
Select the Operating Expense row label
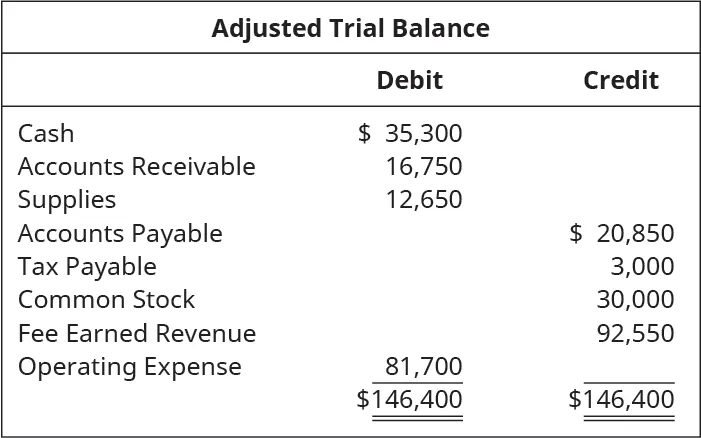pos(130,366)
